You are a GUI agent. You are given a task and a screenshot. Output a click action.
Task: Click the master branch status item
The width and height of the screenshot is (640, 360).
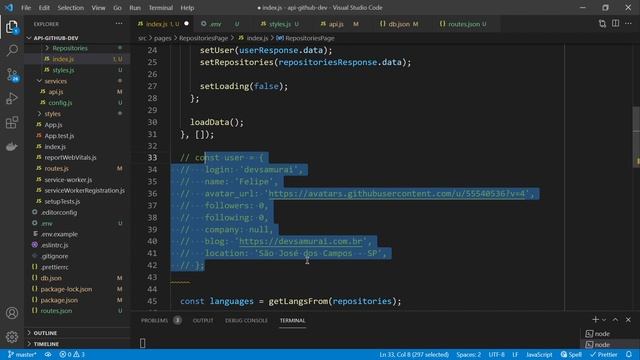point(22,354)
